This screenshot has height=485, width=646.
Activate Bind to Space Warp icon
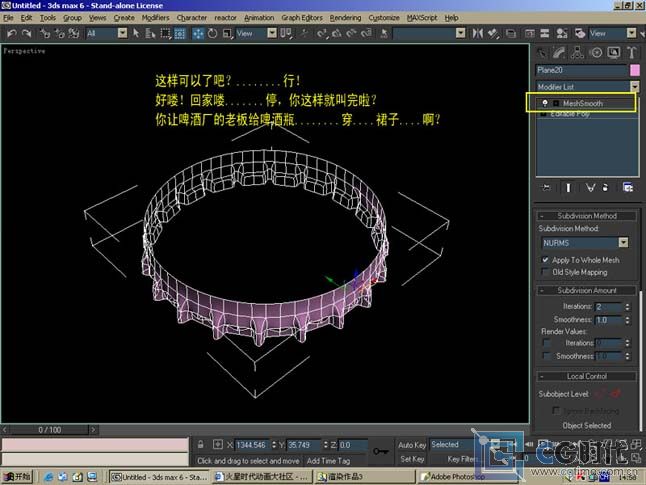pos(74,33)
